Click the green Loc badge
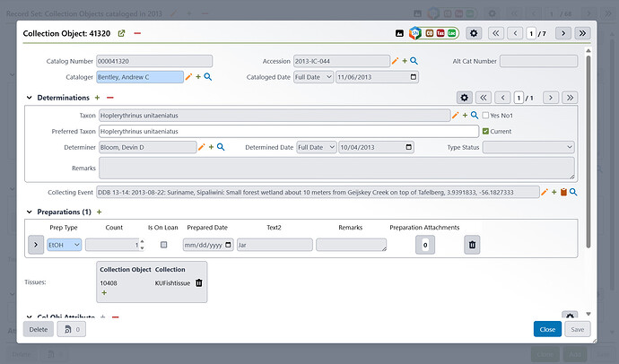Viewport: 619px width, 364px height. pyautogui.click(x=451, y=33)
